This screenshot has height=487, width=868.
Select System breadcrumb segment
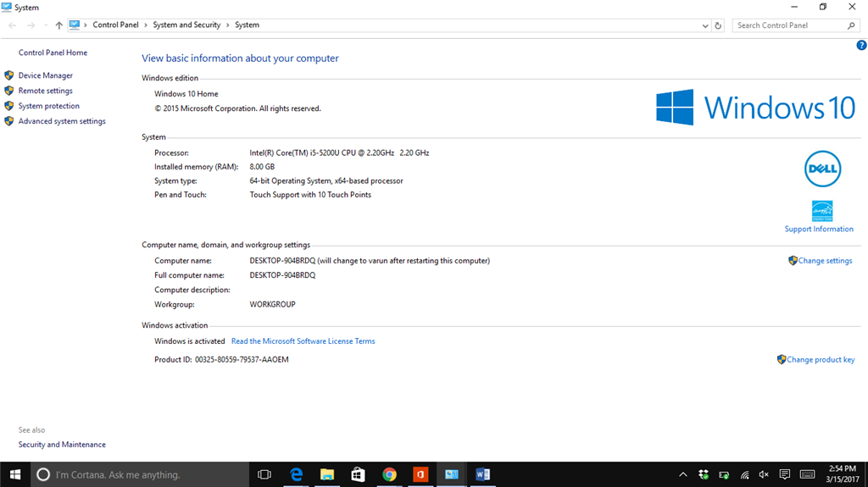point(247,25)
